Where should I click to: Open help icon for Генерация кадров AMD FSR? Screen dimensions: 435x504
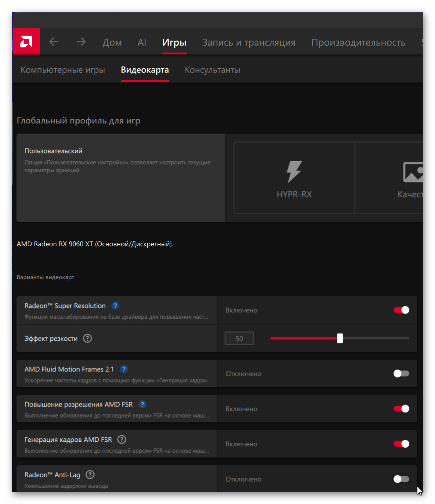[121, 439]
